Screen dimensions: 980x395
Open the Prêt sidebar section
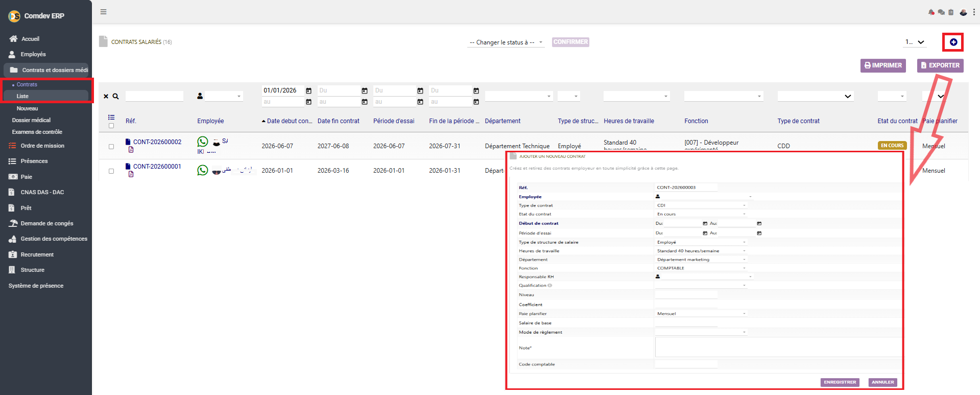(x=26, y=208)
